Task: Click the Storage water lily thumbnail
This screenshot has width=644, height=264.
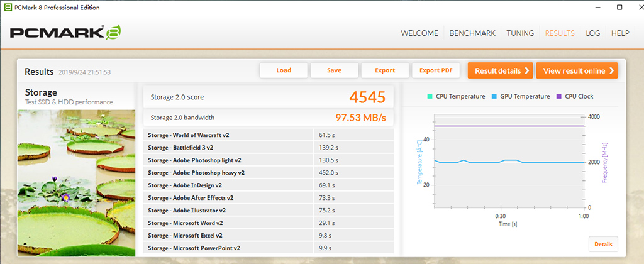Action: (x=76, y=182)
